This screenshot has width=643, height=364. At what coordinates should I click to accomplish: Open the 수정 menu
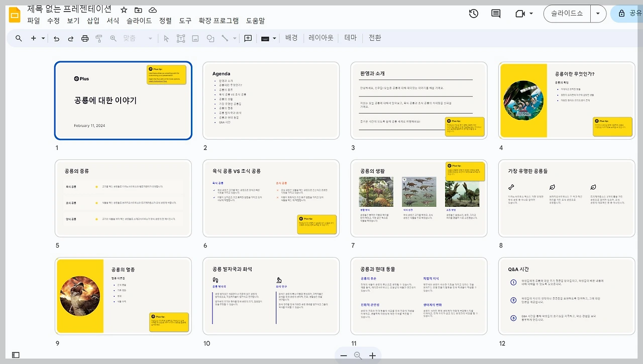tap(53, 21)
